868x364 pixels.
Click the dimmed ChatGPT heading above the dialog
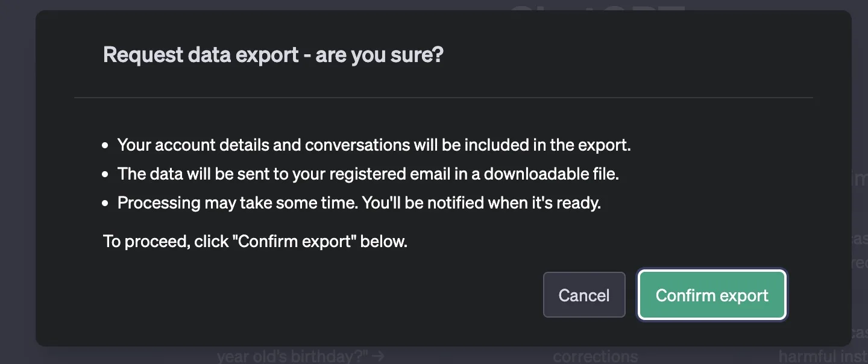click(x=597, y=7)
